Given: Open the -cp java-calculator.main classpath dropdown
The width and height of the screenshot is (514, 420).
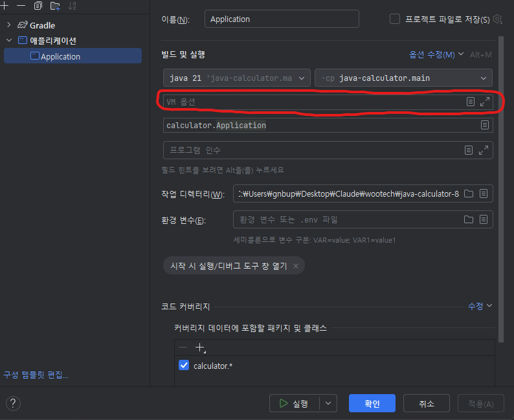Looking at the screenshot, I should click(403, 78).
